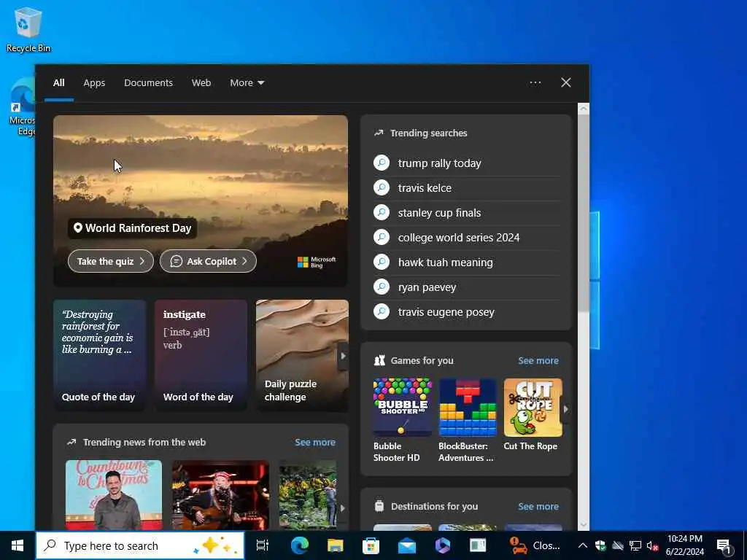
Task: Show next trending news stories arrow
Action: click(x=343, y=508)
